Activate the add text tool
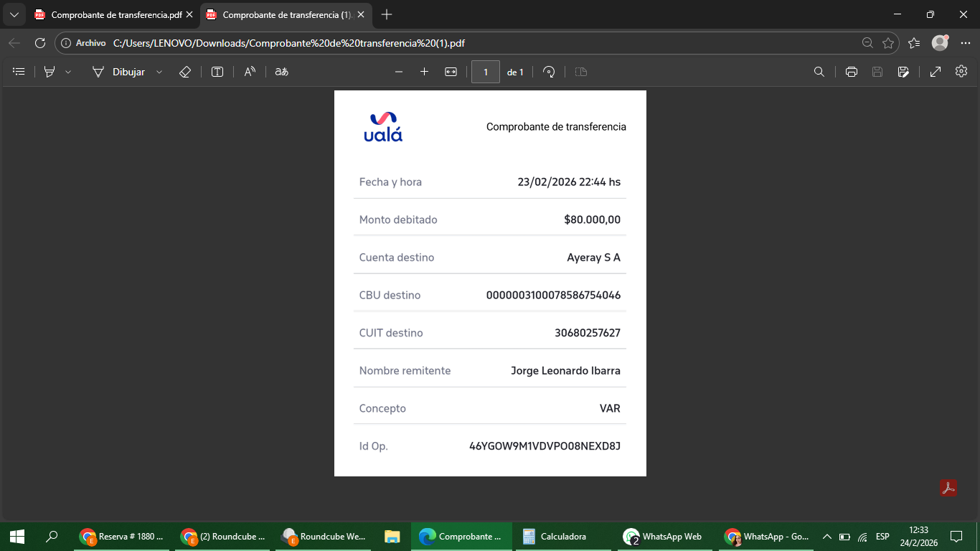Screen dimensions: 980x551 tap(217, 72)
